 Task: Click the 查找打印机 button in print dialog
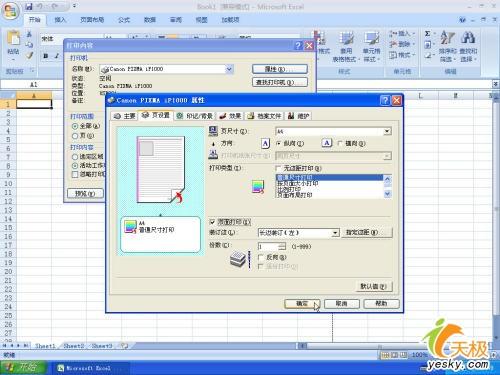(280, 82)
